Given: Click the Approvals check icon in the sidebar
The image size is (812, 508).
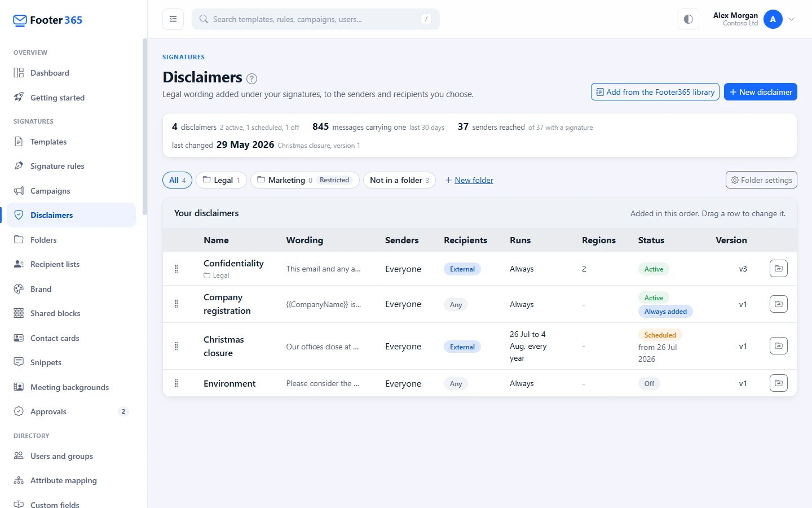Looking at the screenshot, I should click(19, 411).
